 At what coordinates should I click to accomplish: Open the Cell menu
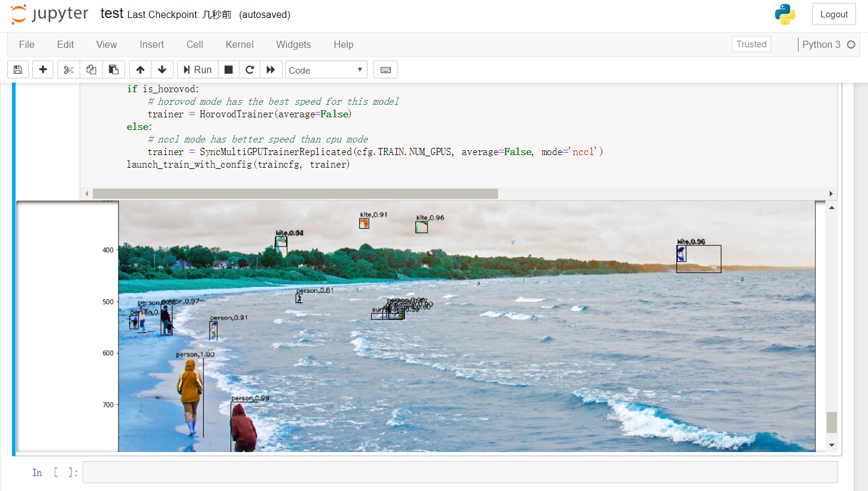[x=195, y=44]
